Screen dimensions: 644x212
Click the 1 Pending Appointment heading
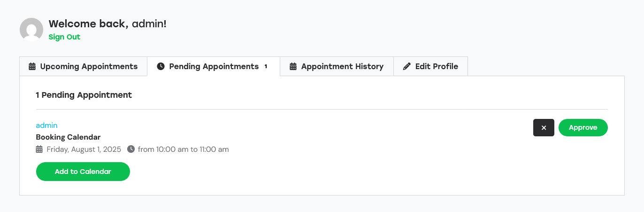click(84, 95)
